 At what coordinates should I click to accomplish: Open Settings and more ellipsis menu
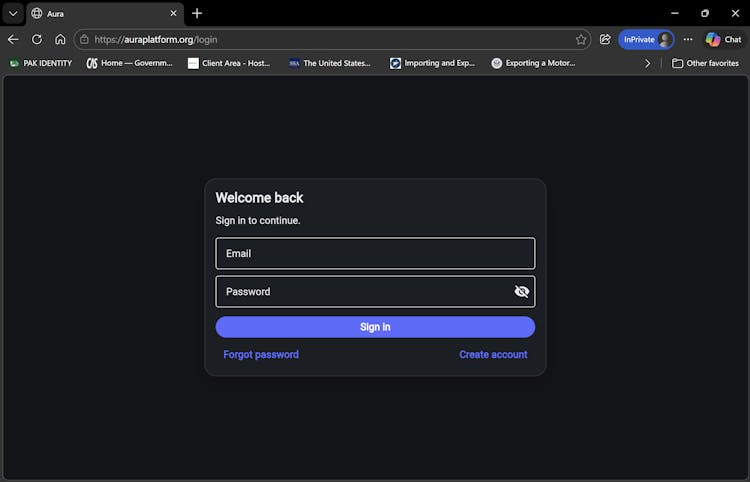tap(688, 40)
